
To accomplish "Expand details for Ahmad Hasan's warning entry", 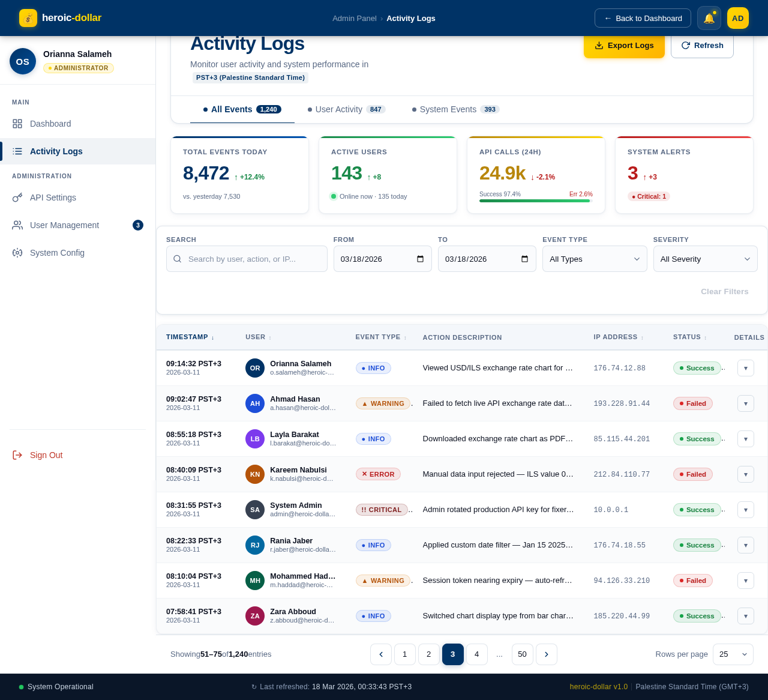I will (x=745, y=403).
